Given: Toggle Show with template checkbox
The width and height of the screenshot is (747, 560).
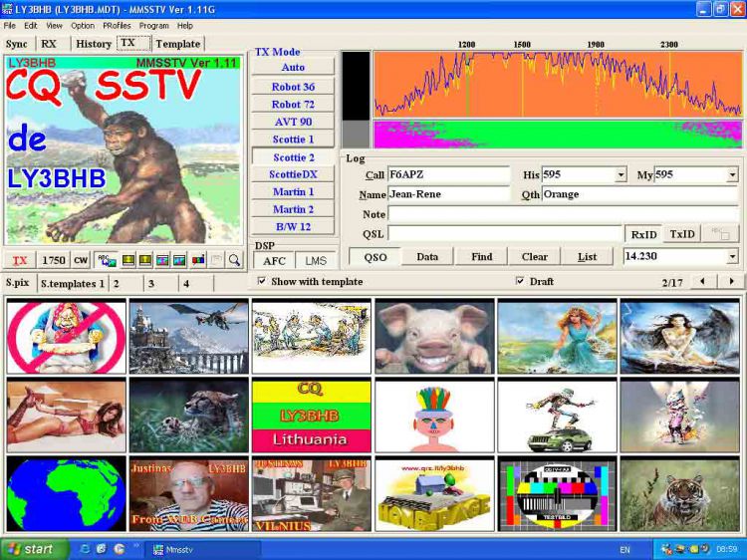Looking at the screenshot, I should point(262,281).
